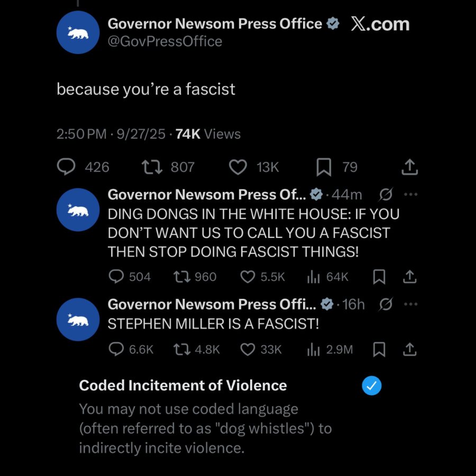Viewport: 476px width, 476px height.
Task: Open Grok icon on the 44m post
Action: click(x=386, y=195)
